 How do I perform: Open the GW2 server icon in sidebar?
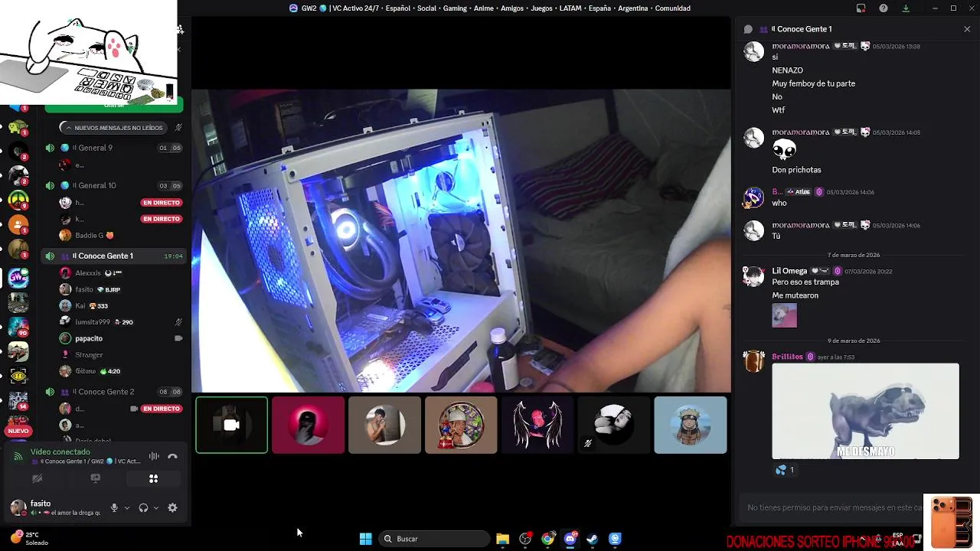(x=18, y=278)
